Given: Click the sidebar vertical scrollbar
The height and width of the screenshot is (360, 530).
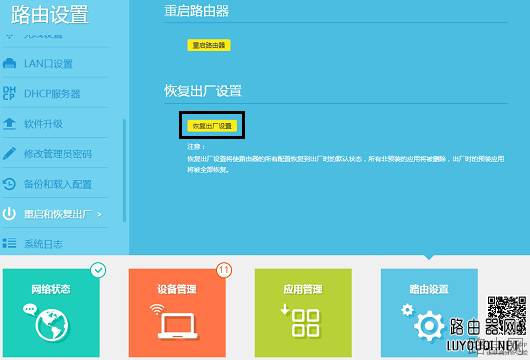Looking at the screenshot, I should pos(124,171).
